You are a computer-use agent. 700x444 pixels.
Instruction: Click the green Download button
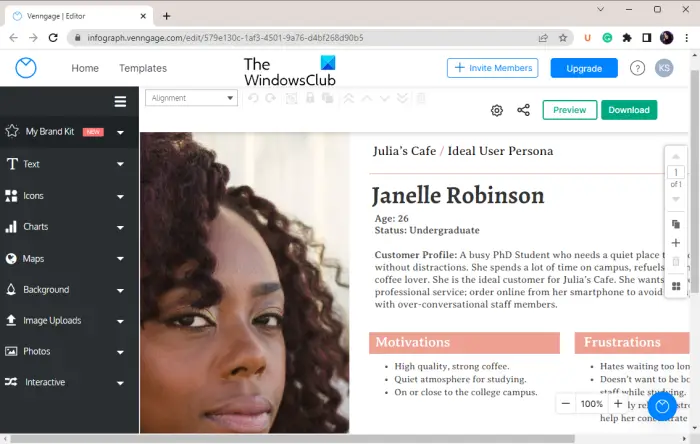pyautogui.click(x=629, y=110)
